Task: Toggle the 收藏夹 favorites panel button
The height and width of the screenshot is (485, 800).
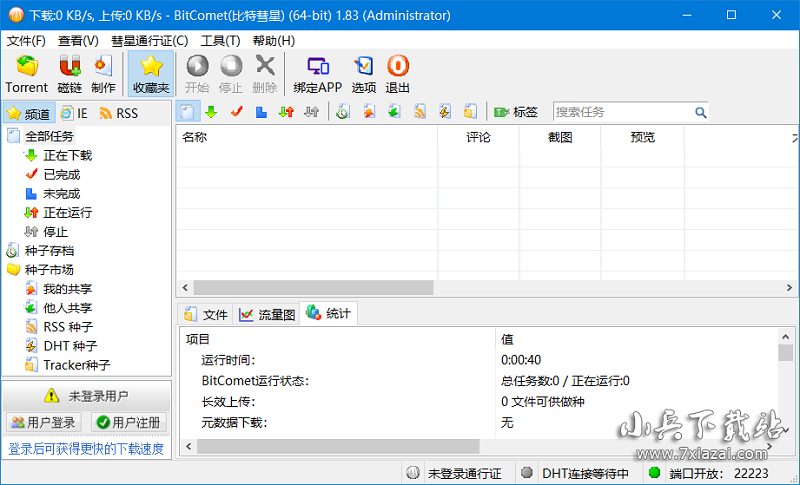Action: [150, 74]
